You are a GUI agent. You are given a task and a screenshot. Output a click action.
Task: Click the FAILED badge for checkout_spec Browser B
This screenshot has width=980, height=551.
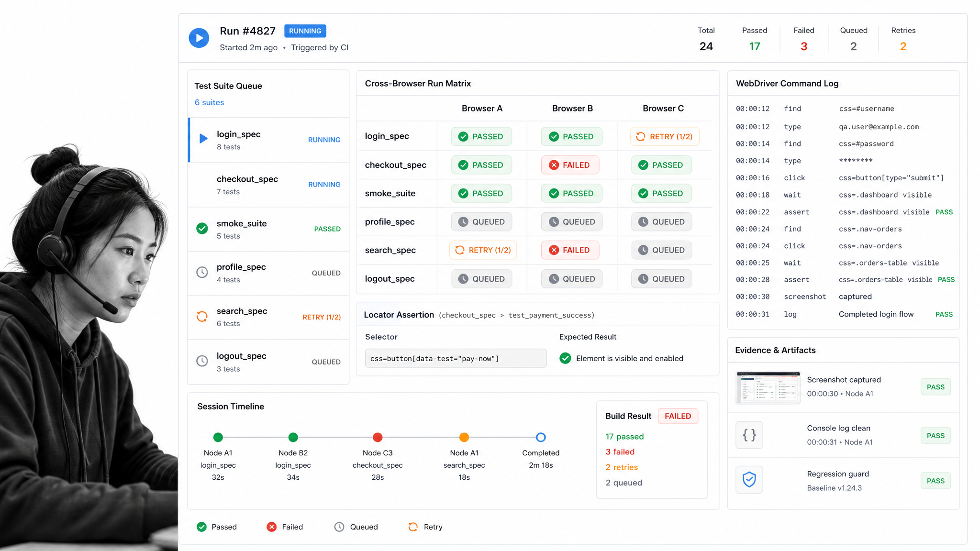point(570,165)
